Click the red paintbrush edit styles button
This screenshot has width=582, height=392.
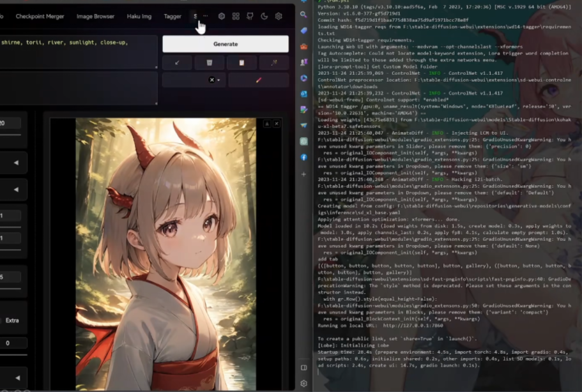coord(259,80)
